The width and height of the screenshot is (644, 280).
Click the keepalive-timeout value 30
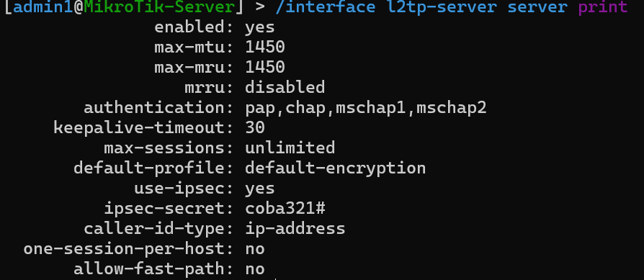pyautogui.click(x=255, y=127)
